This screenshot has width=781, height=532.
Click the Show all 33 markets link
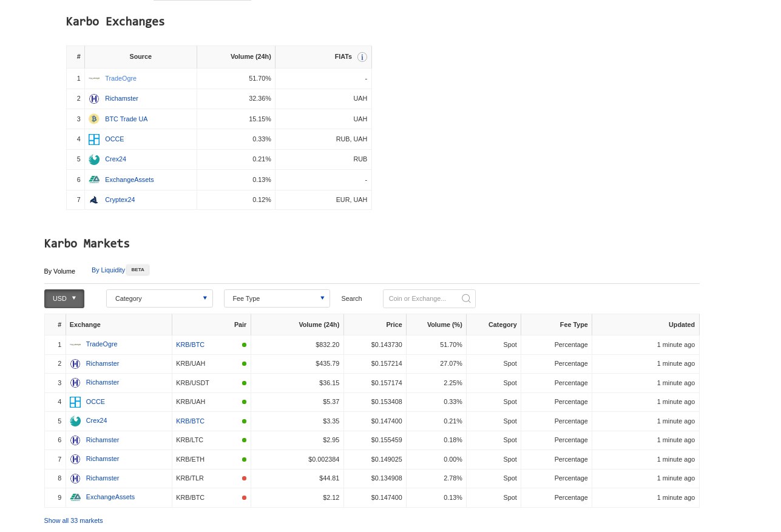pyautogui.click(x=73, y=520)
